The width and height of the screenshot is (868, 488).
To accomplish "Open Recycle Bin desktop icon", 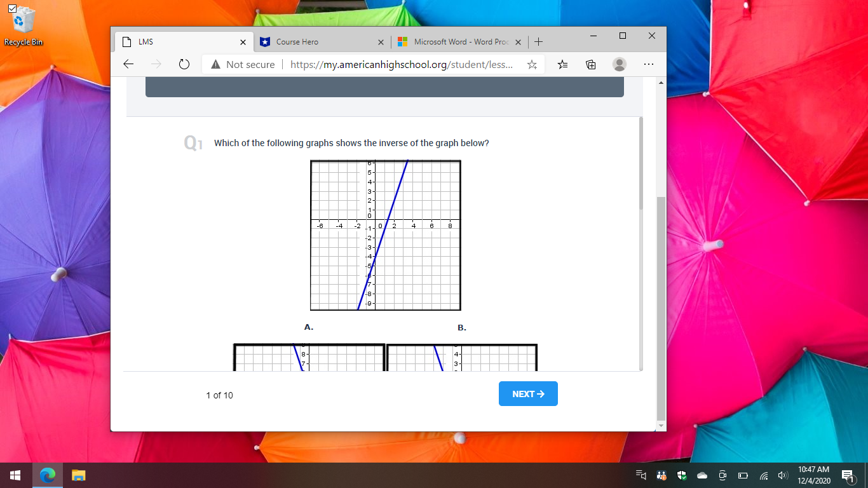I will coord(24,27).
